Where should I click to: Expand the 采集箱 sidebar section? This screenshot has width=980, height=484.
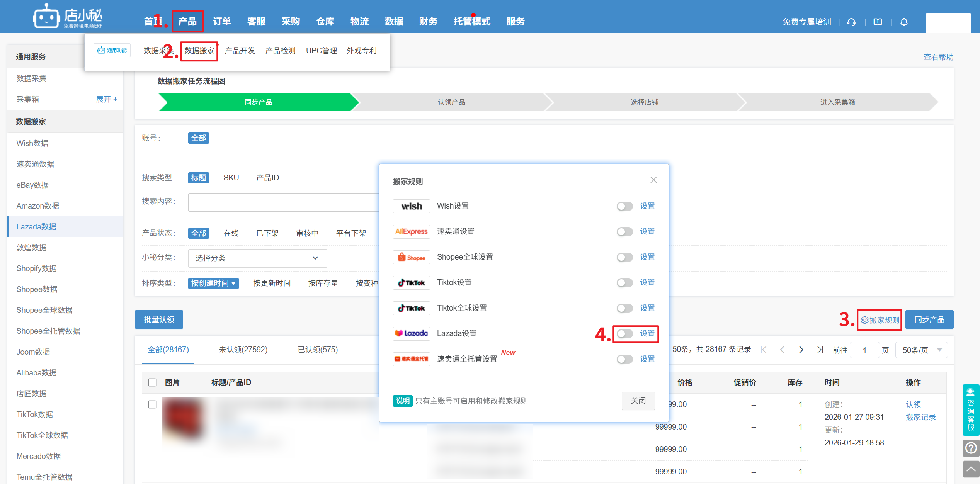[106, 99]
